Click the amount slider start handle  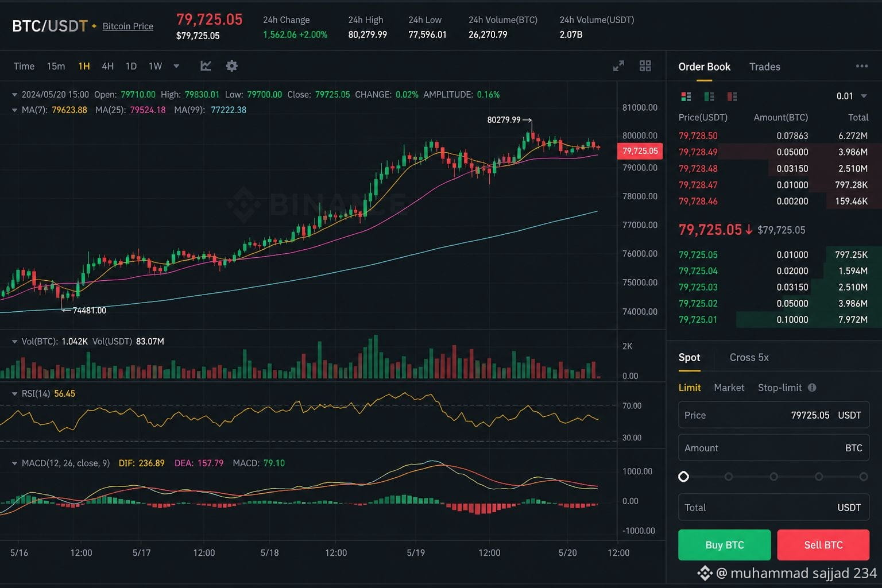click(x=683, y=477)
